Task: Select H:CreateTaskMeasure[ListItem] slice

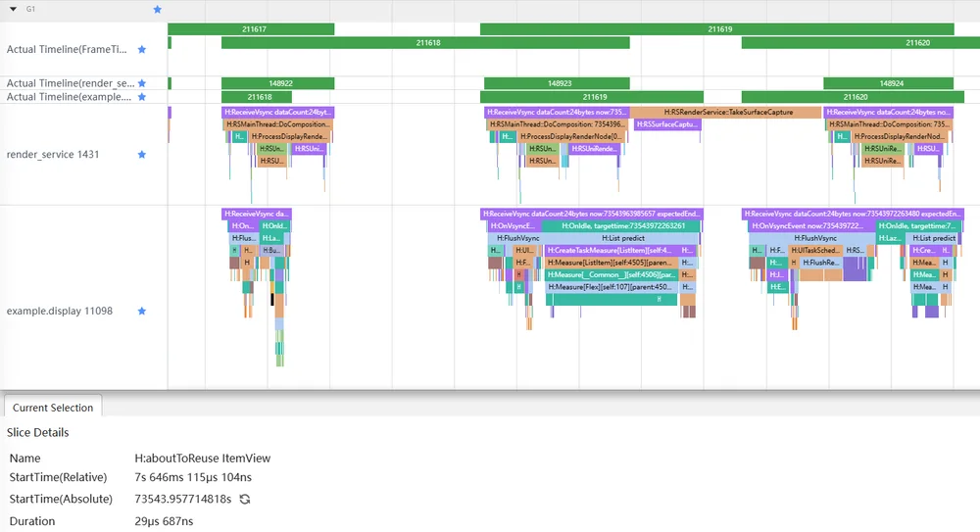Action: tap(612, 250)
